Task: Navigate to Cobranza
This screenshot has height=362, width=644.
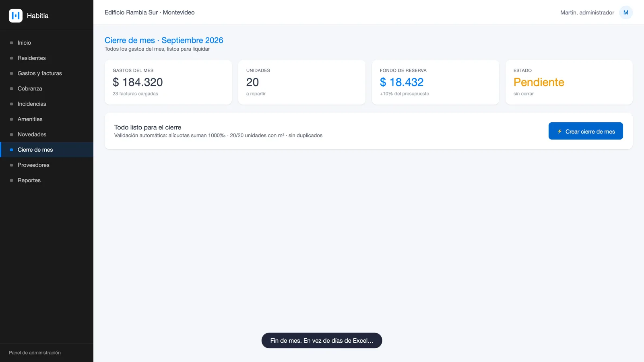Action: 47,88
